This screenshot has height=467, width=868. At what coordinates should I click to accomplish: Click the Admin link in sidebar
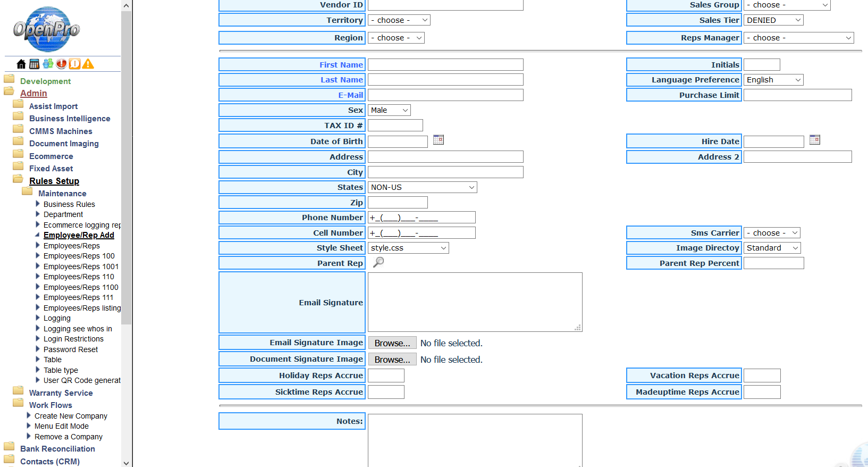[x=33, y=93]
